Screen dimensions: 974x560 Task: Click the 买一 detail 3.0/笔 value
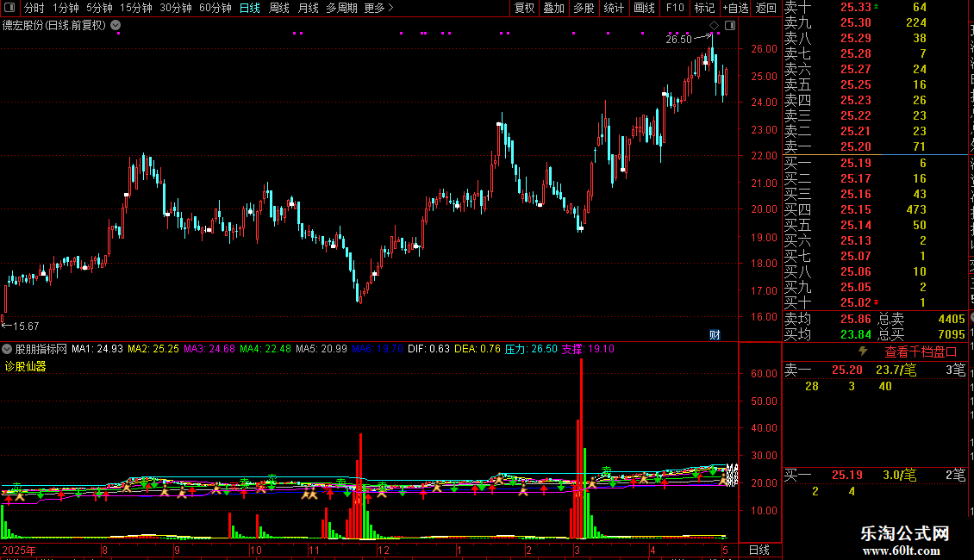(900, 475)
